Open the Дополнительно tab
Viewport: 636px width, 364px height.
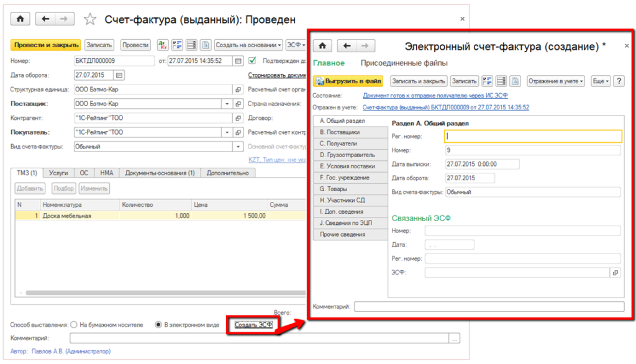[227, 173]
